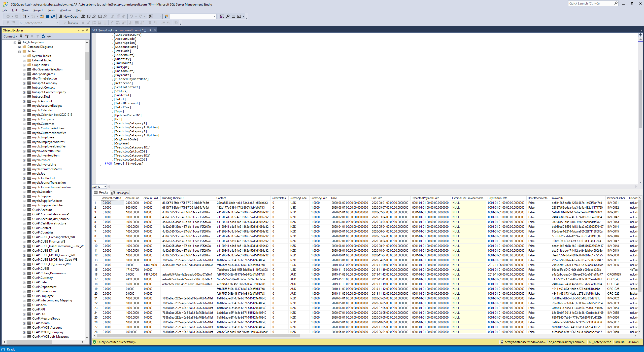
Task: Switch to the Results tab
Action: [101, 192]
